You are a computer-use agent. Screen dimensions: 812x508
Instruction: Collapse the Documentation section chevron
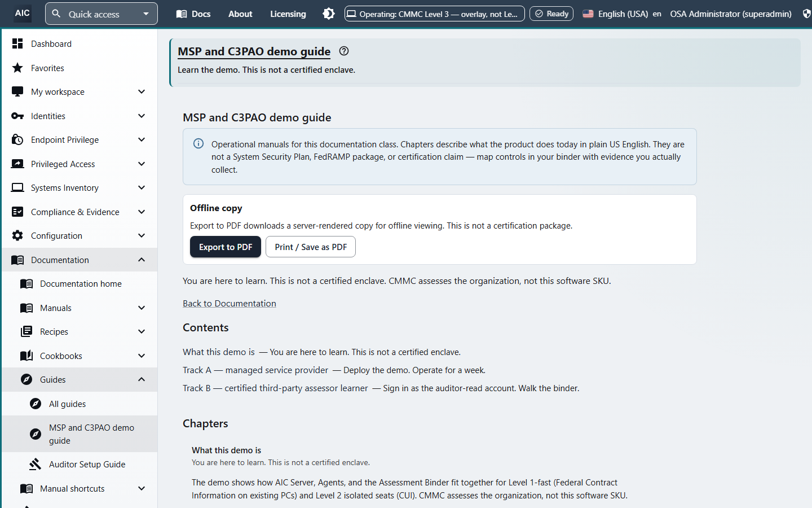click(x=142, y=260)
